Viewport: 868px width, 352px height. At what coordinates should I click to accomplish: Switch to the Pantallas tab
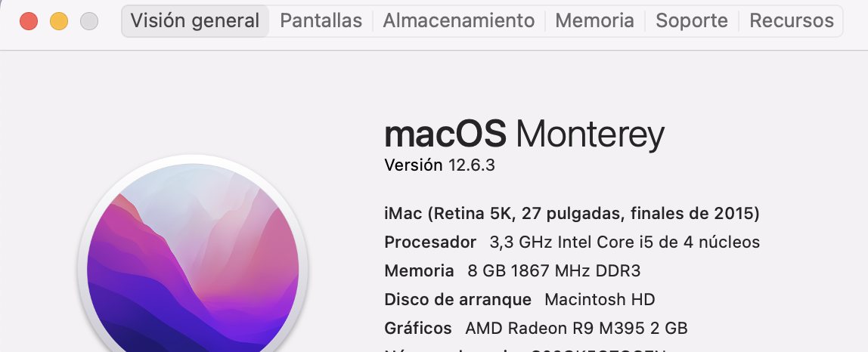[321, 21]
